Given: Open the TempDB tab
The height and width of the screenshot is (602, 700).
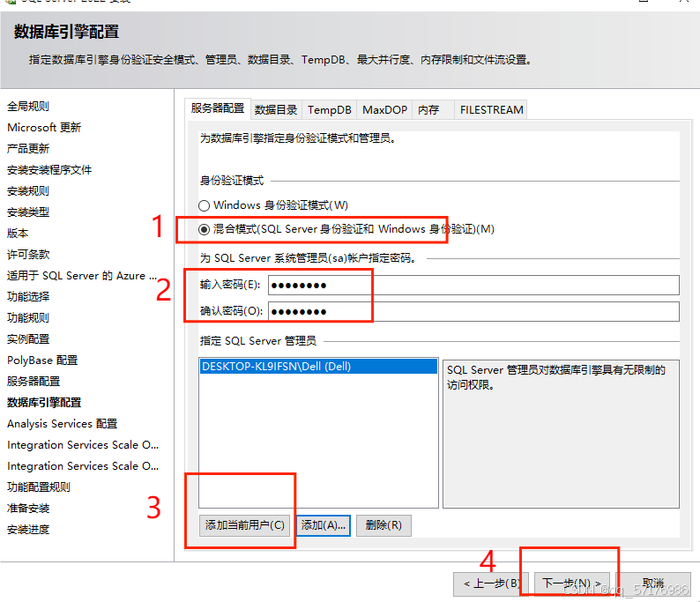Looking at the screenshot, I should [x=329, y=110].
